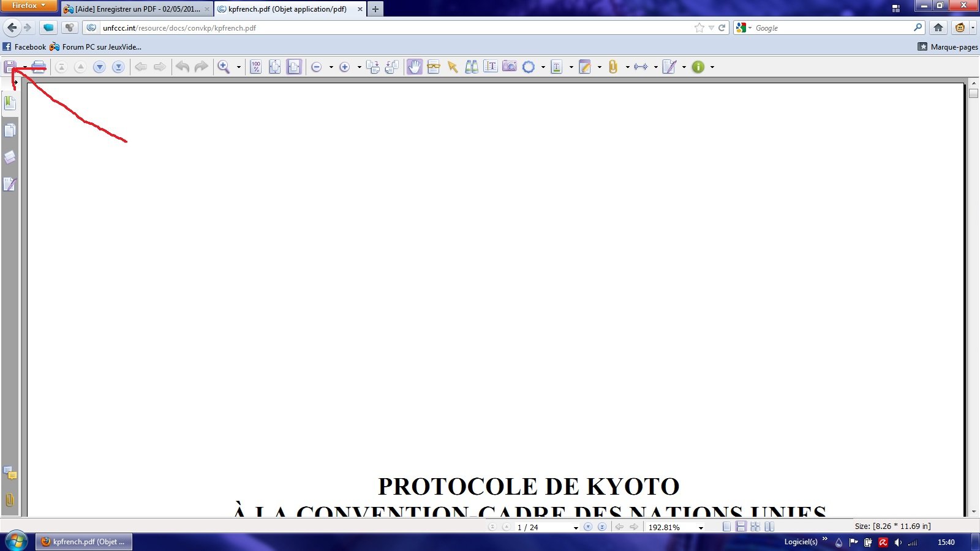Image resolution: width=980 pixels, height=551 pixels.
Task: Set zoom to actual size 100%
Action: [x=256, y=67]
